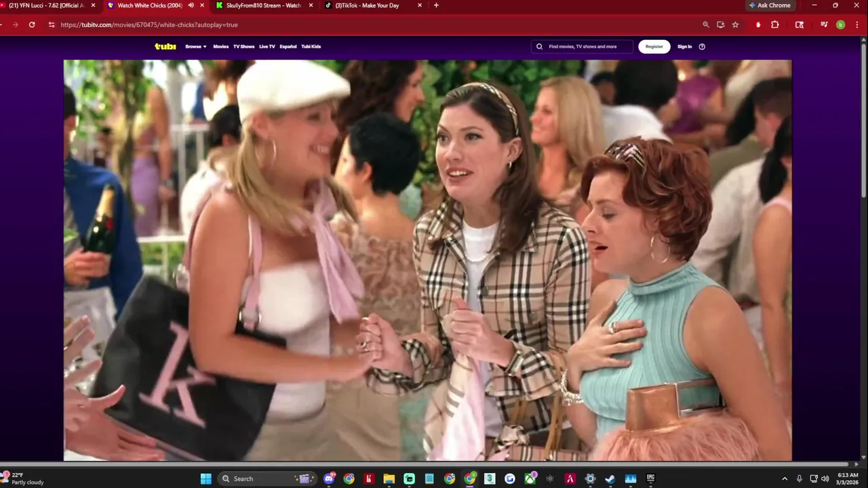868x488 pixels.
Task: Click the install app icon
Action: tap(721, 24)
